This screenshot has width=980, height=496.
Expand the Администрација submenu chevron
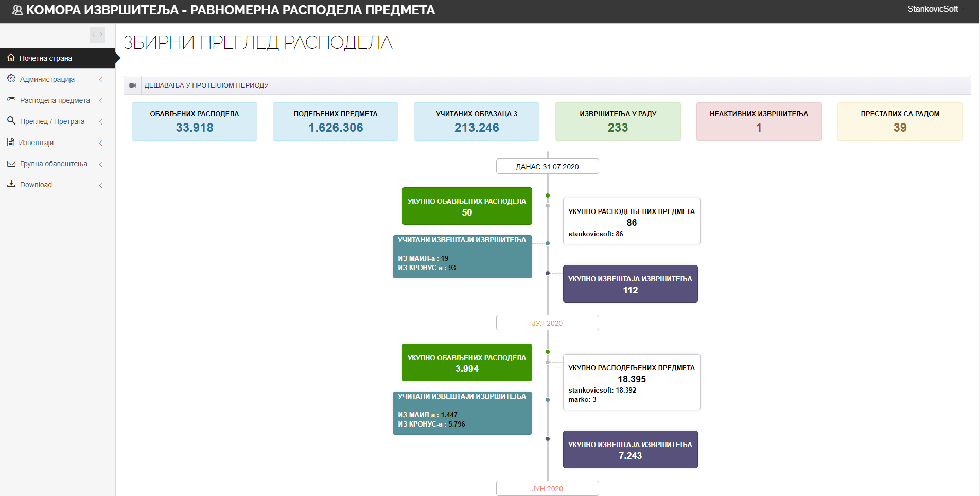[101, 79]
